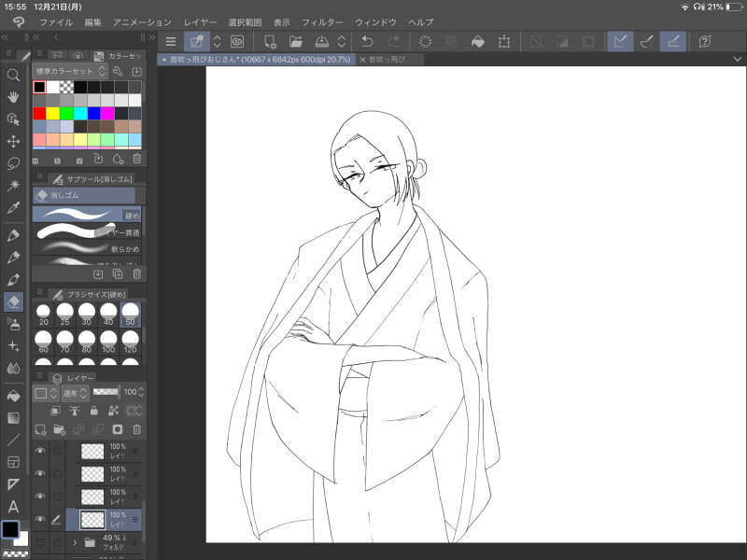The image size is (747, 560).
Task: Select the Pen tool in left toolbar
Action: pos(13,235)
